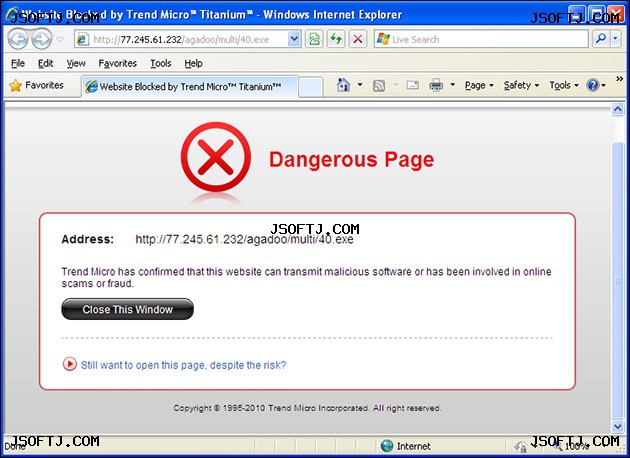Viewport: 630px width, 458px height.
Task: Click the Dangerous Page heading
Action: point(352,159)
